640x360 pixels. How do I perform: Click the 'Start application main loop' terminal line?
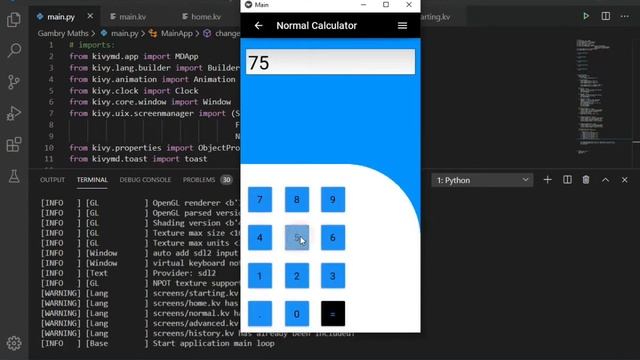pos(213,343)
